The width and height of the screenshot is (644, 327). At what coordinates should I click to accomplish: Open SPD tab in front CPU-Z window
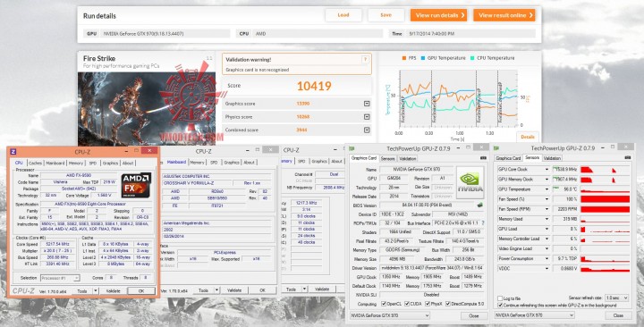[93, 163]
